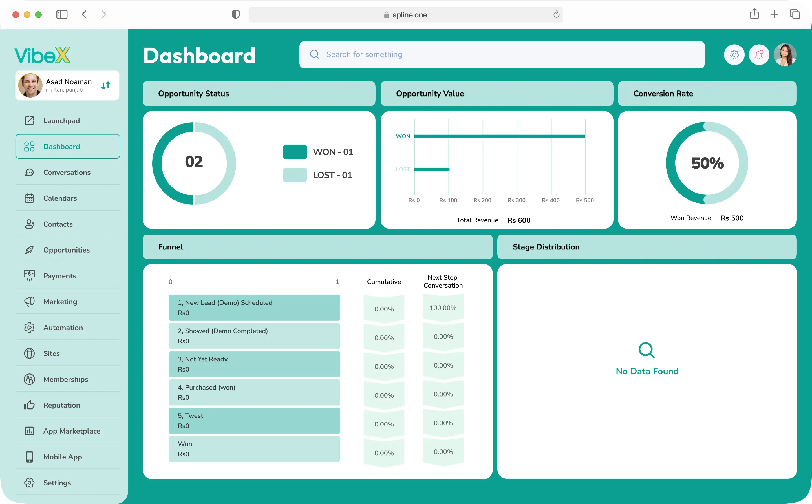Click the Payments dollar icon
Viewport: 812px width, 504px height.
click(x=29, y=276)
